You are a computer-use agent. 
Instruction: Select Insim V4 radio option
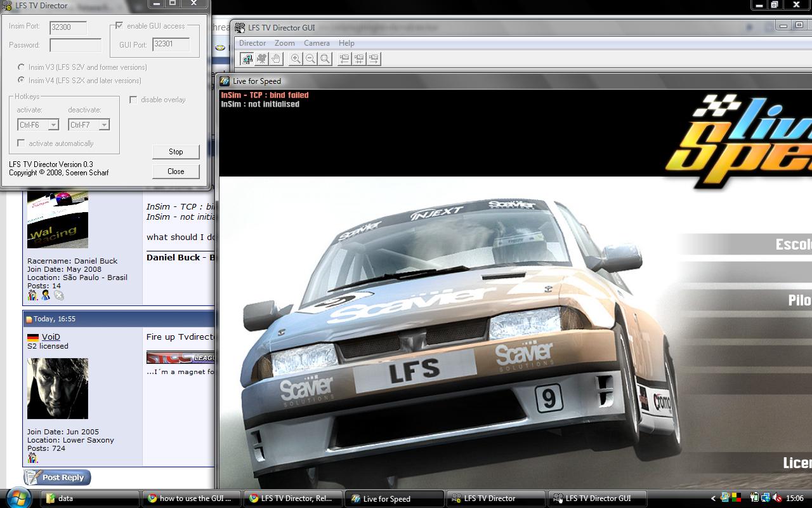point(22,81)
